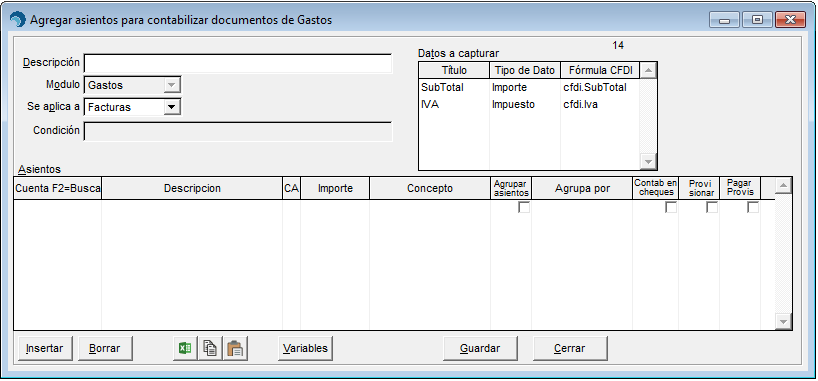Viewport: 818px width, 381px height.
Task: Click the copy documents icon
Action: 210,348
